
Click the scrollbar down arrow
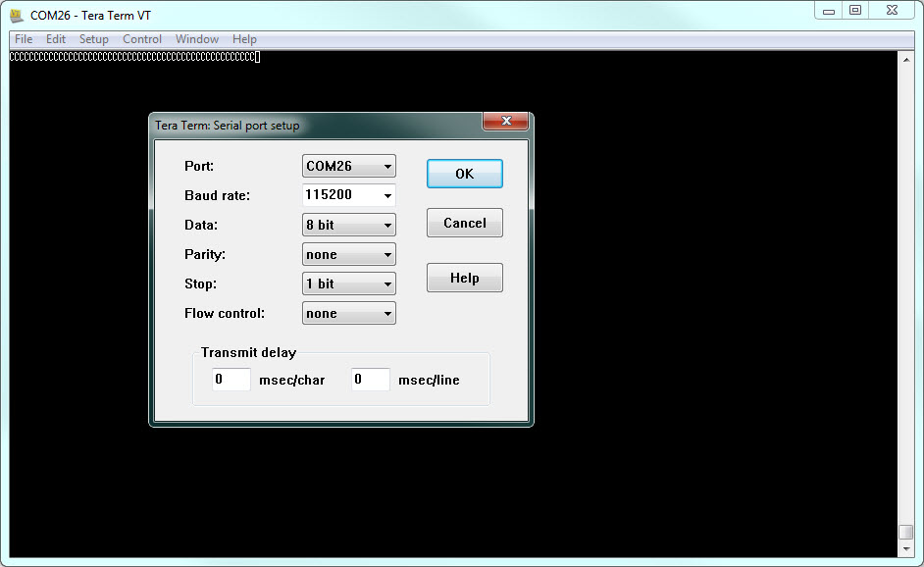[905, 549]
